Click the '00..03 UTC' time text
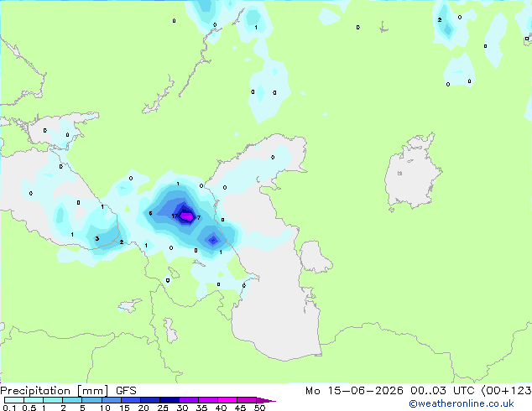Viewport: 532px width, 411px height. tap(442, 391)
